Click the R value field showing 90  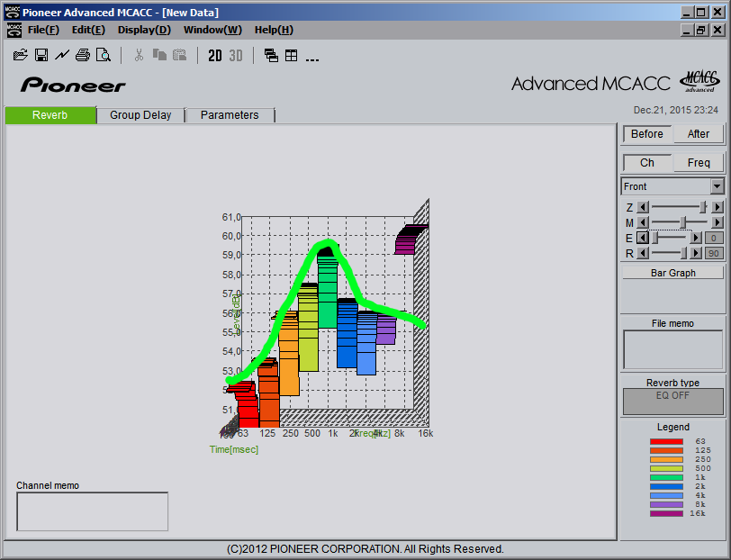click(714, 254)
